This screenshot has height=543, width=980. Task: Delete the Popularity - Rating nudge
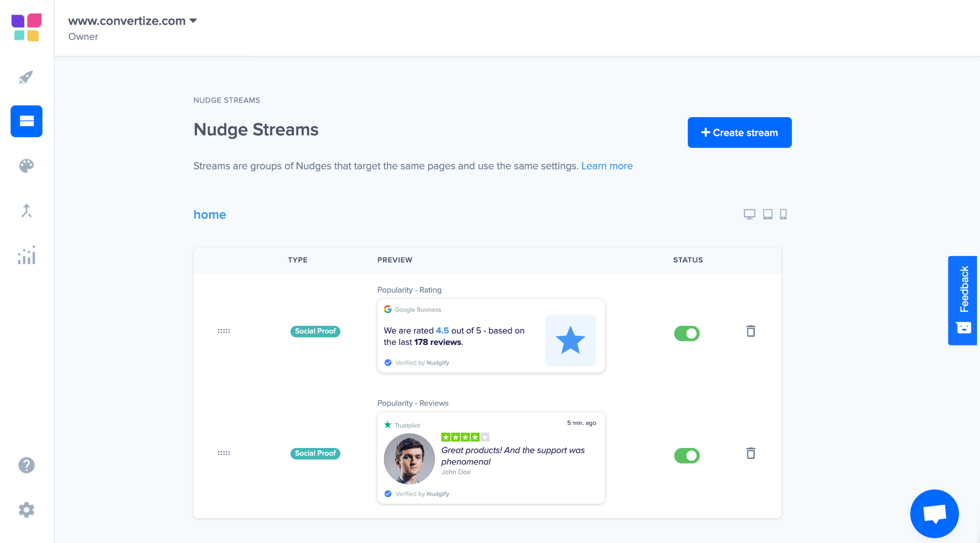751,331
